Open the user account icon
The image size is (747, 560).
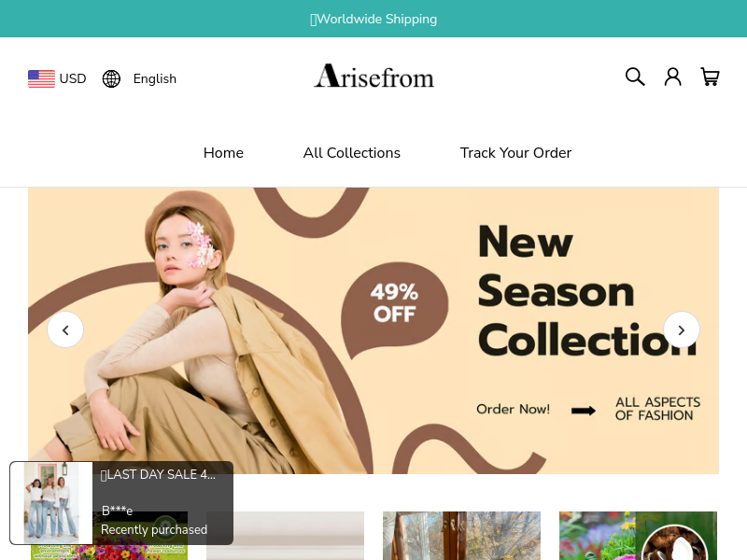pos(672,77)
